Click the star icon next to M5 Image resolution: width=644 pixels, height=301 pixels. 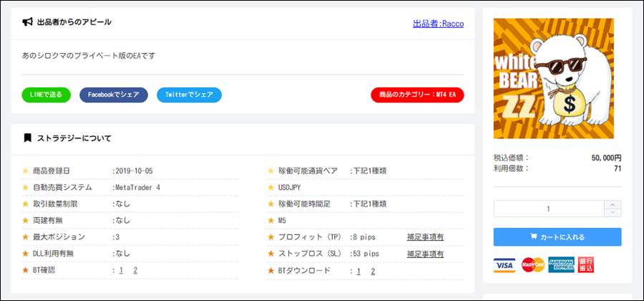(270, 221)
